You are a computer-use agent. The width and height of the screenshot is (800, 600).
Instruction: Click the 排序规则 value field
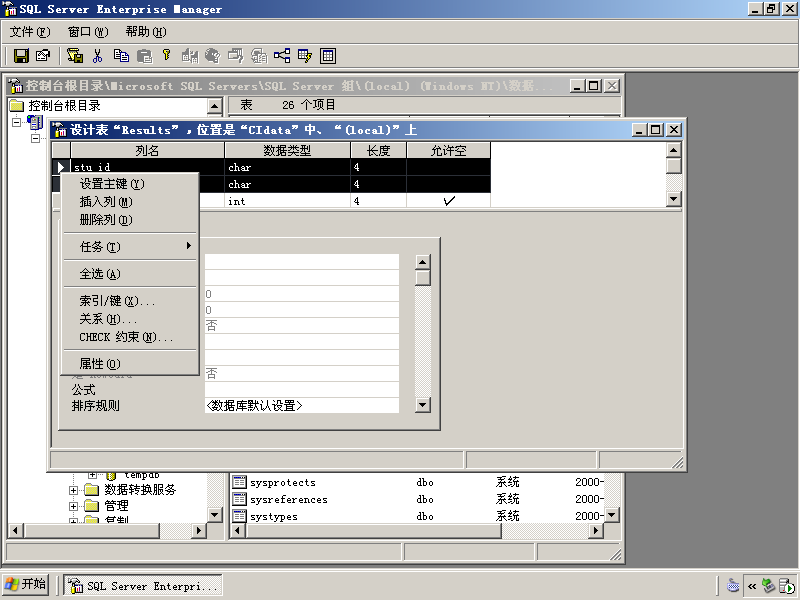click(302, 406)
